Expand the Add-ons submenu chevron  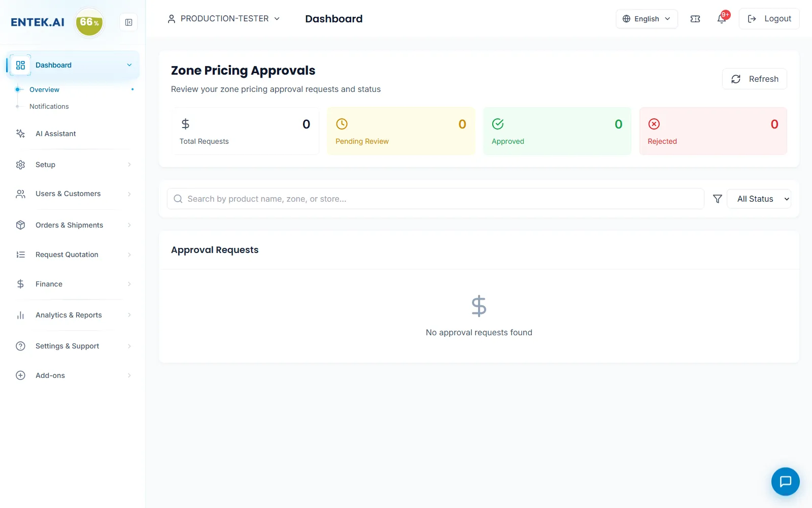pyautogui.click(x=129, y=375)
